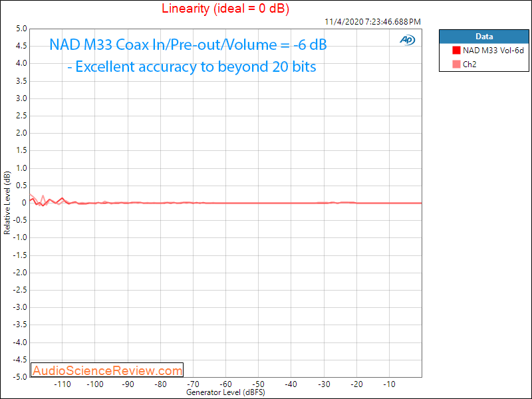Viewport: 532px width, 399px height.
Task: Click the 5.0 y-axis tick value
Action: click(x=21, y=29)
